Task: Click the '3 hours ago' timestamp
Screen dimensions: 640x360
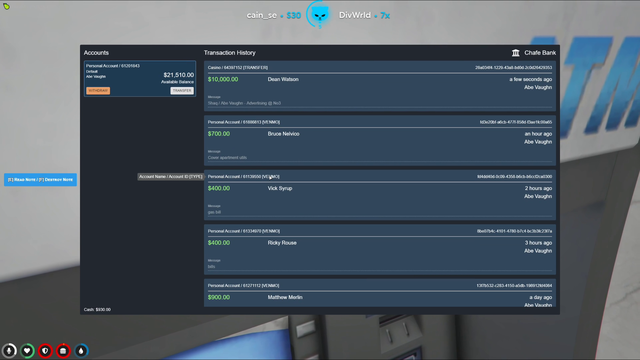Action: click(538, 243)
